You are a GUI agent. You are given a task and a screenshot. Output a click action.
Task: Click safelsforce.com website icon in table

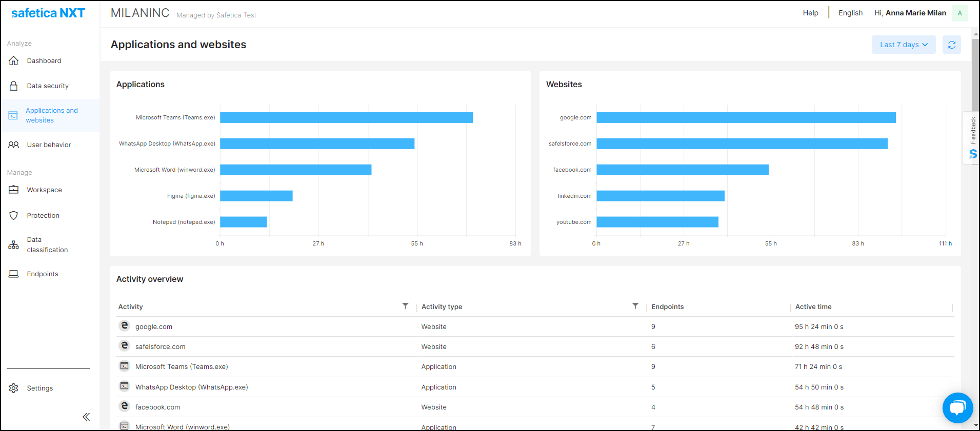[x=124, y=346]
